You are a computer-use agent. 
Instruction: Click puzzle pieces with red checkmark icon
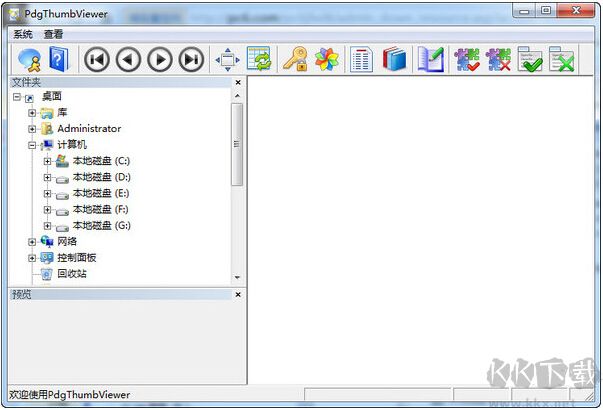pyautogui.click(x=466, y=60)
